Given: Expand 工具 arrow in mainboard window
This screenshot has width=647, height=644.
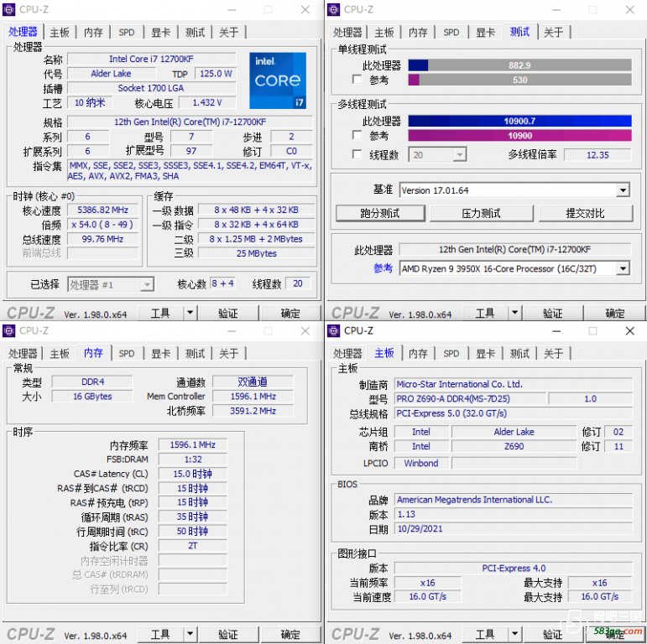Looking at the screenshot, I should (x=514, y=634).
